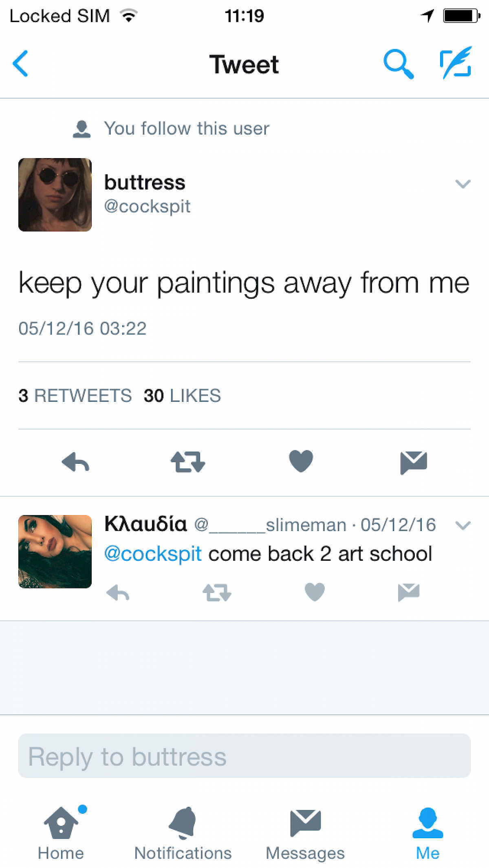View the 3 Retweets list

click(75, 396)
